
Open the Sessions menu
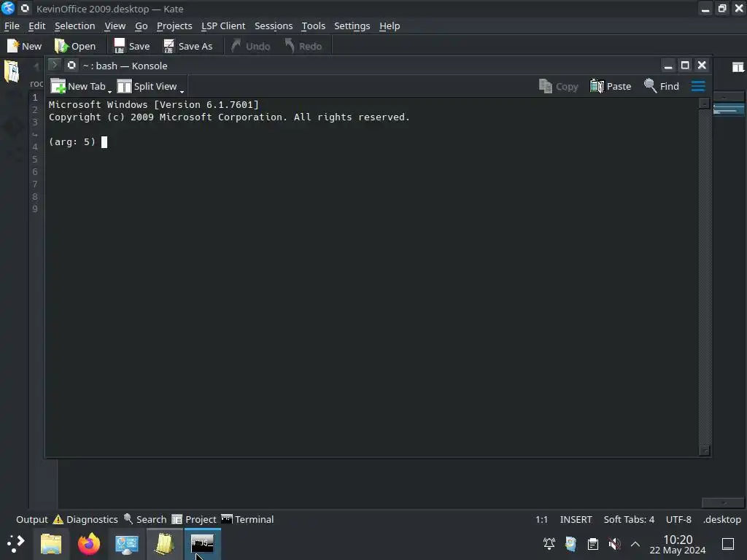tap(274, 26)
